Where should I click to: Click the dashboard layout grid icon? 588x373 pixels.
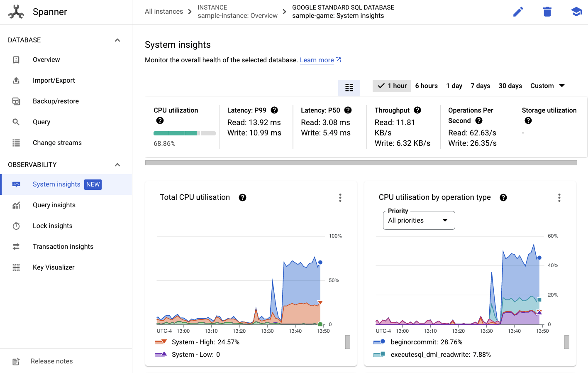(x=349, y=88)
